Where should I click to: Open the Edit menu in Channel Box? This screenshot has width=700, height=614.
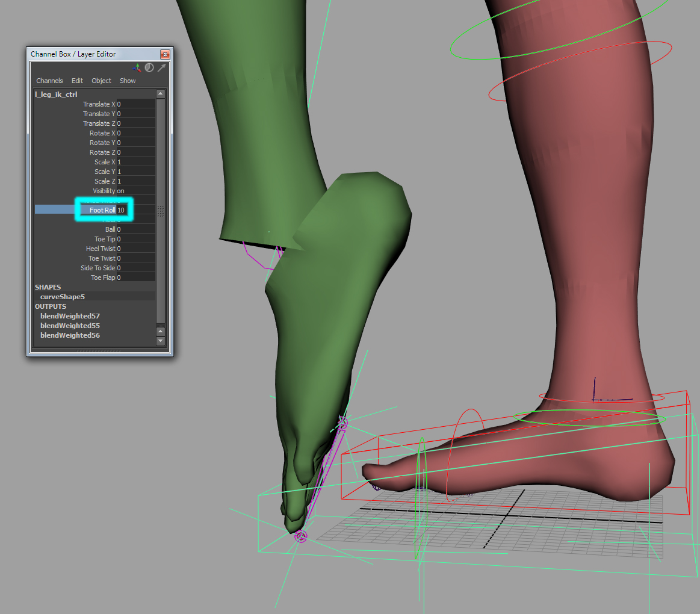pos(77,81)
